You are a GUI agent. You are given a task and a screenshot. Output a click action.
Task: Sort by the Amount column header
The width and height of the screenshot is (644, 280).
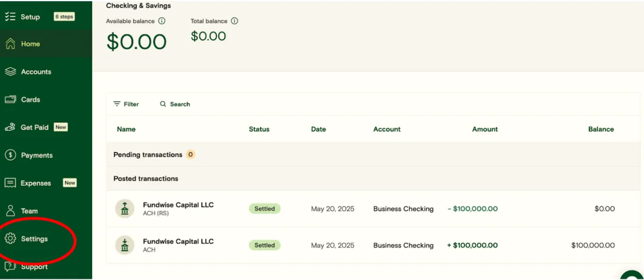[485, 129]
